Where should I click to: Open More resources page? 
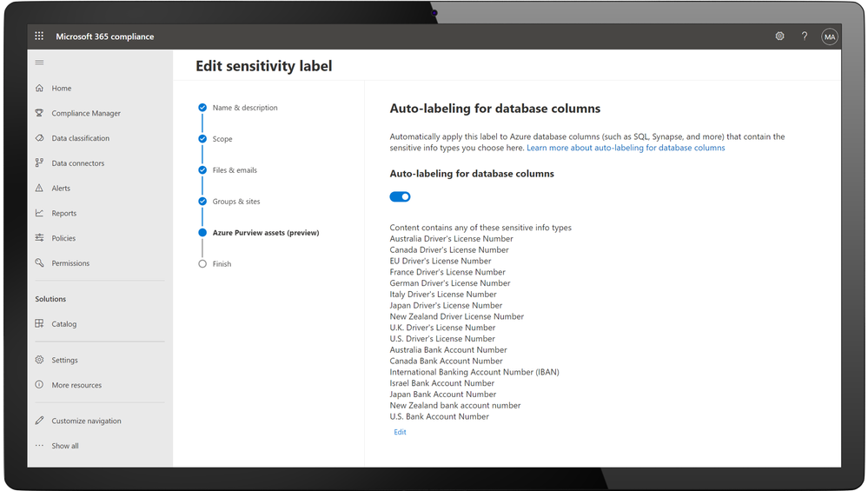point(76,385)
